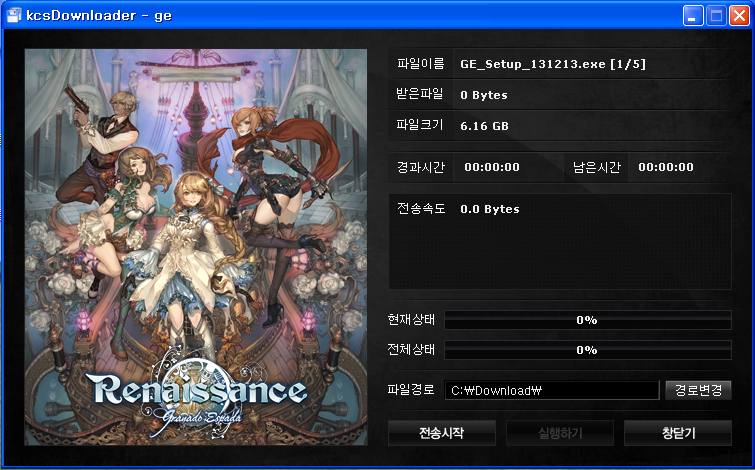Click the 경로변경 (change path) button
Image resolution: width=755 pixels, height=470 pixels.
click(x=698, y=390)
